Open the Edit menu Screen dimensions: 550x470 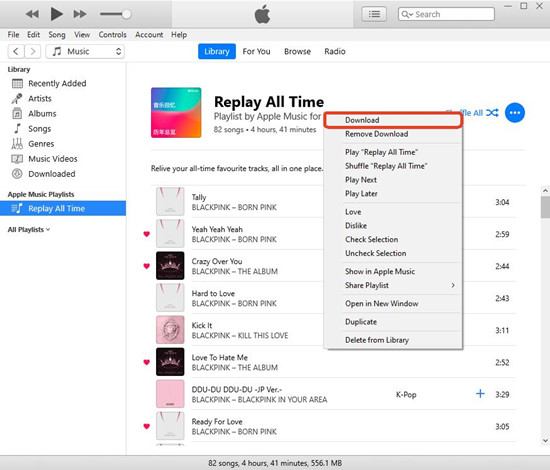point(33,35)
